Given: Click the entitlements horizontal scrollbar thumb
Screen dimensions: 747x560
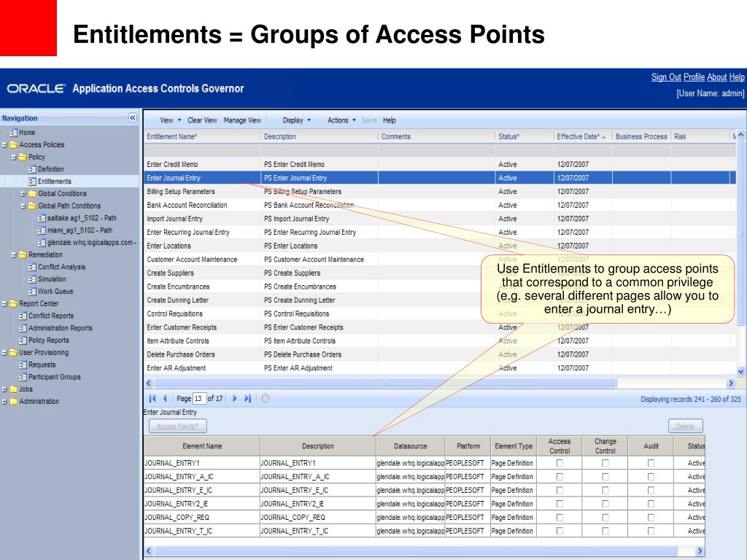Looking at the screenshot, I should pyautogui.click(x=385, y=384).
